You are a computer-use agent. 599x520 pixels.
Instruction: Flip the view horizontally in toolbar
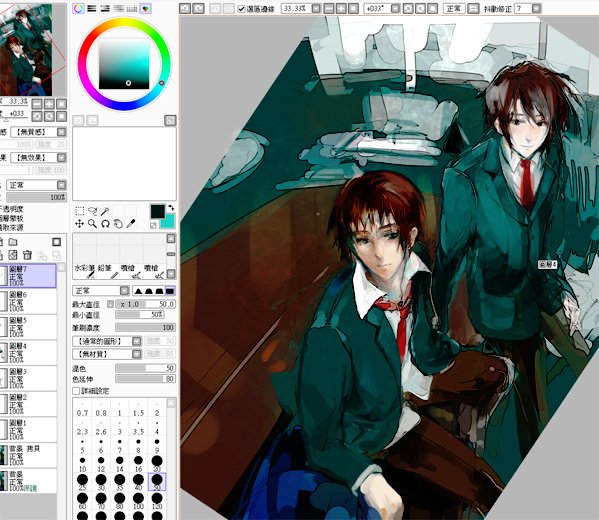473,8
